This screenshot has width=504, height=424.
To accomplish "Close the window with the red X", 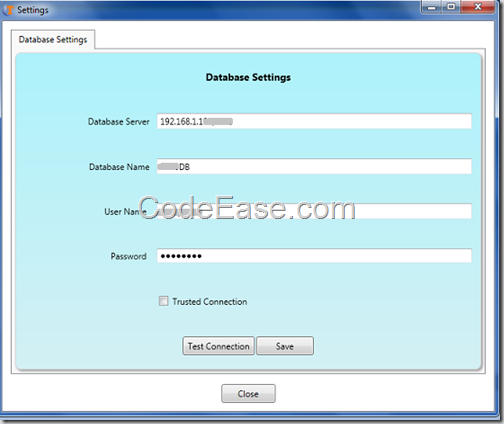I will click(x=478, y=7).
